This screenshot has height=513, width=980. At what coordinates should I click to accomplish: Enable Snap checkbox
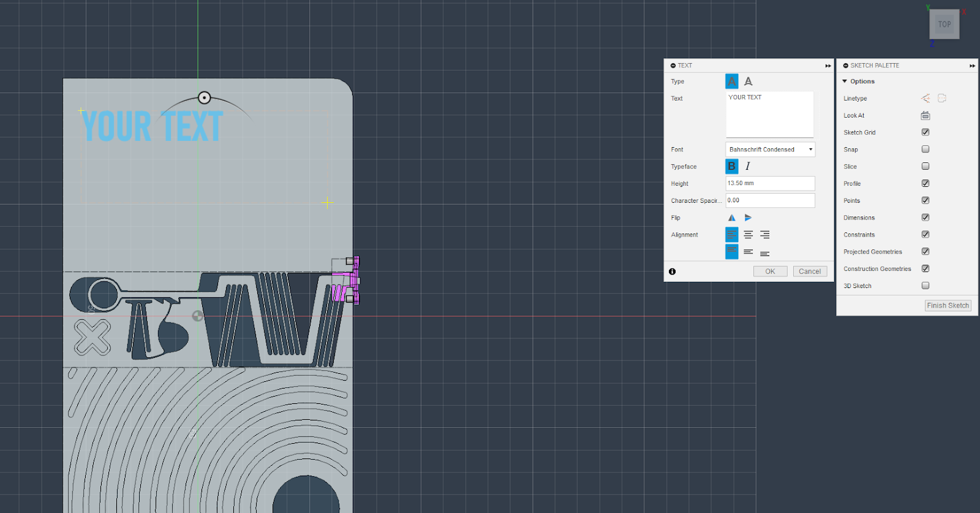click(x=925, y=149)
